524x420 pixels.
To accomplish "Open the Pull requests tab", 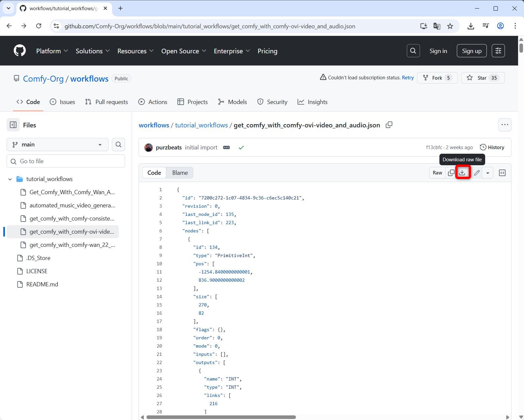I will coord(107,102).
